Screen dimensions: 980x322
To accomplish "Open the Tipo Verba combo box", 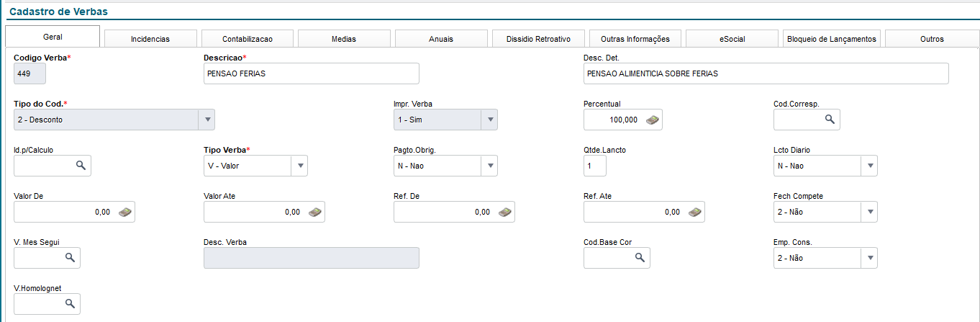I will pos(255,166).
